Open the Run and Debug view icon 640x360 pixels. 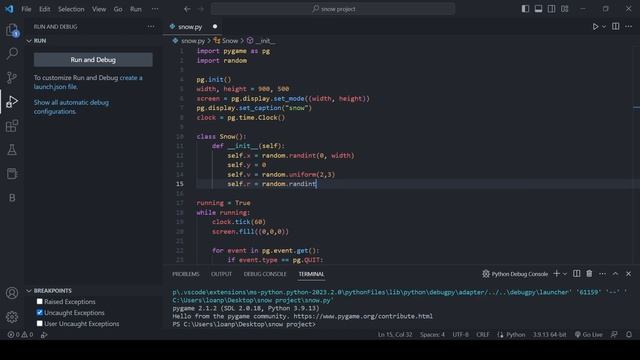pos(12,102)
